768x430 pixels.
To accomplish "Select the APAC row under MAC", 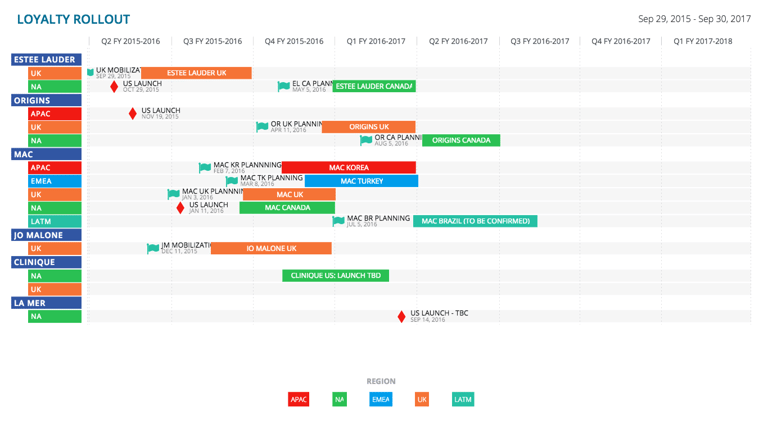I will click(x=55, y=167).
